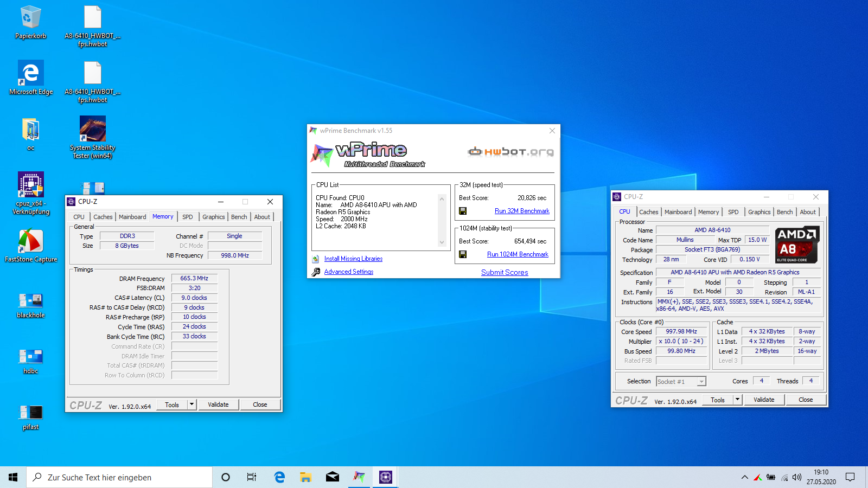Open the notification center icon
This screenshot has height=488, width=868.
[850, 477]
